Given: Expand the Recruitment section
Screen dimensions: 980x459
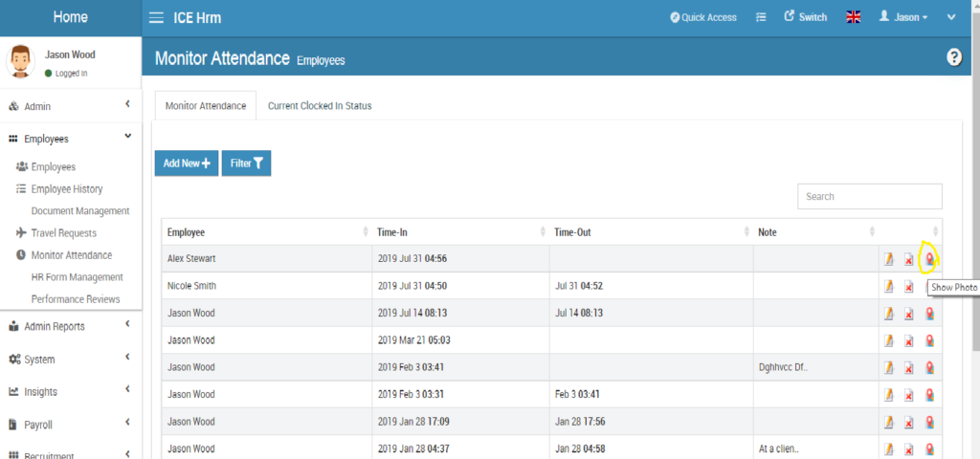Looking at the screenshot, I should (71, 454).
